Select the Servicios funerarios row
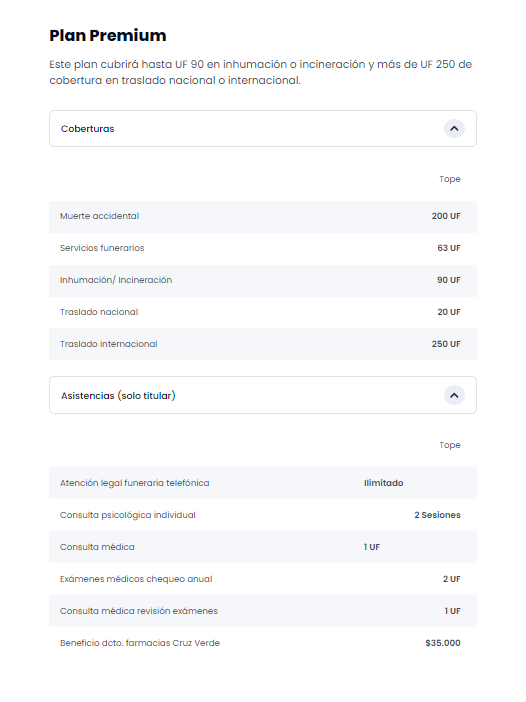 (x=263, y=248)
